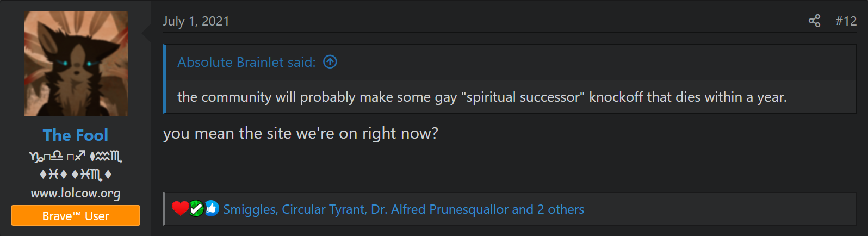Screen dimensions: 868x236
Task: Click the www.lolcow.org text under the username
Action: pyautogui.click(x=76, y=193)
